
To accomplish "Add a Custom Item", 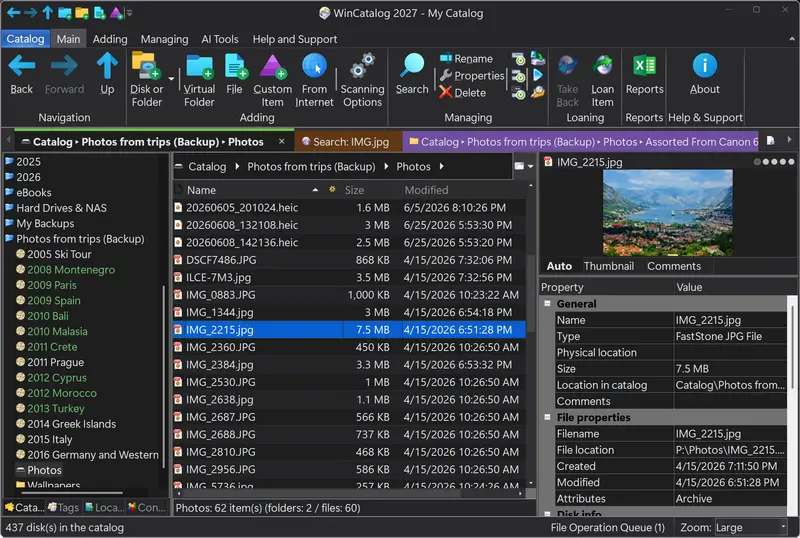I will (x=272, y=80).
